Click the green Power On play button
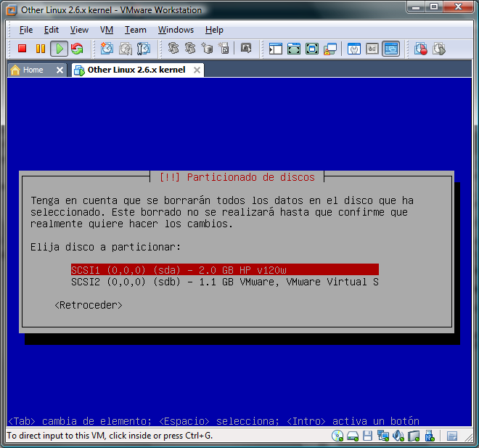The image size is (479, 448). click(59, 49)
